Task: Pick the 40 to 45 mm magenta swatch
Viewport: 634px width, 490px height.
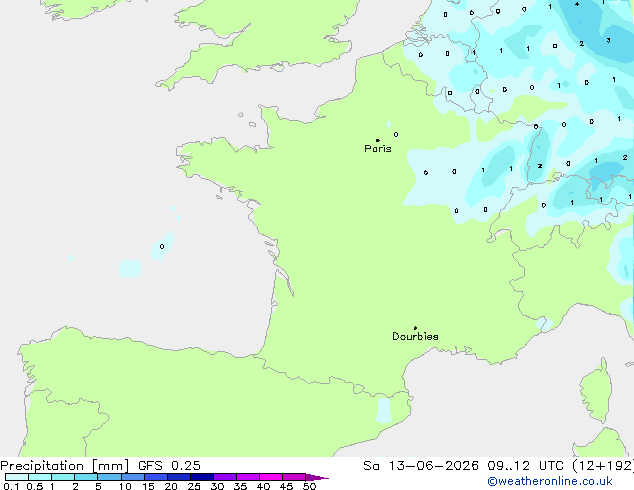Action: 271,477
